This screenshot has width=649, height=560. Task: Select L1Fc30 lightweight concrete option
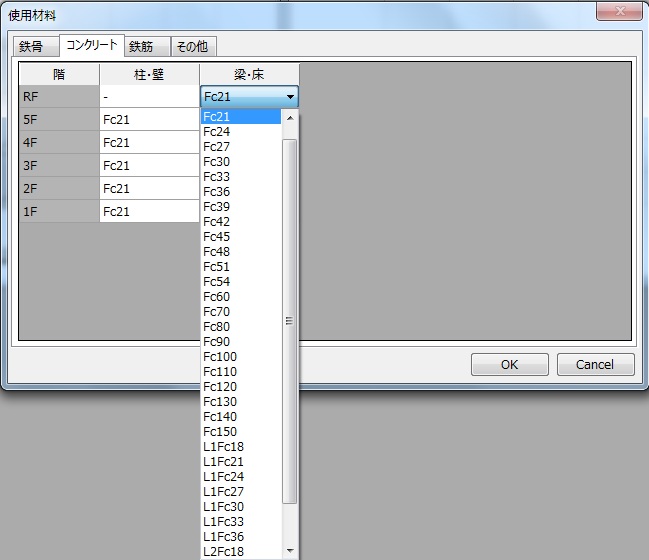pos(241,507)
